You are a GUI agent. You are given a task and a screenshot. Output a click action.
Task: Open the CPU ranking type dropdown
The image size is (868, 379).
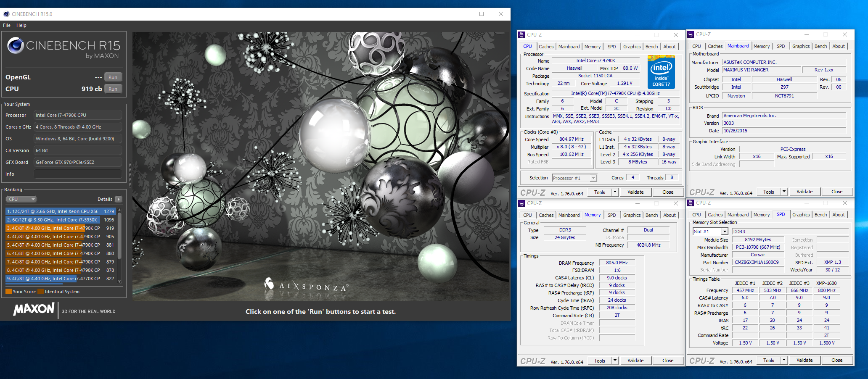pyautogui.click(x=21, y=199)
